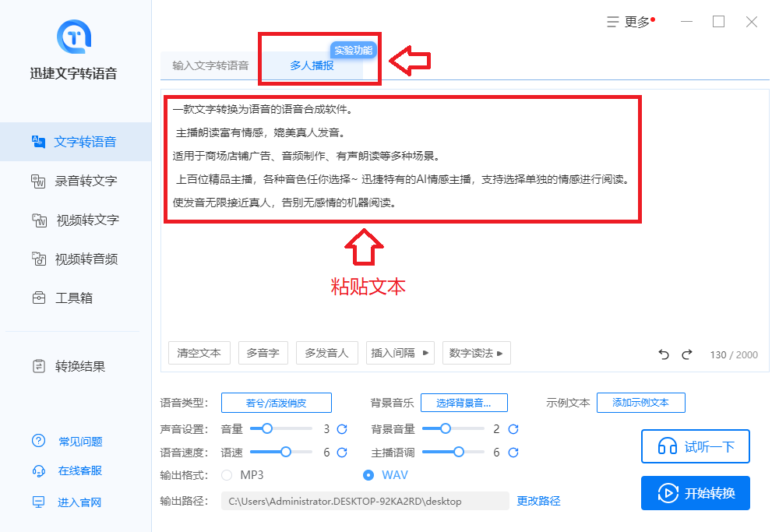The height and width of the screenshot is (532, 779).
Task: Minimize the application window
Action: point(686,22)
